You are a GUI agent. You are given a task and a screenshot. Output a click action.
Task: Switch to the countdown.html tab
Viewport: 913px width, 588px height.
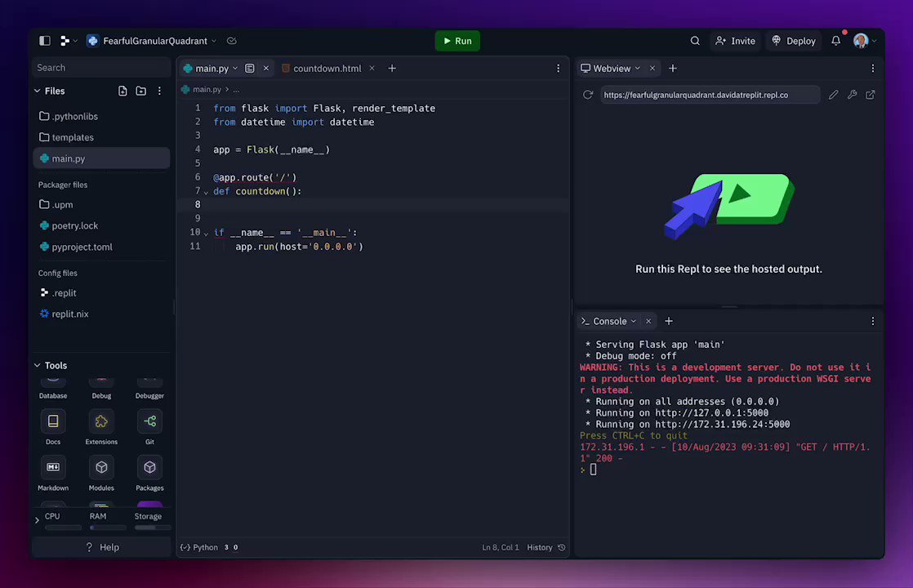tap(327, 68)
